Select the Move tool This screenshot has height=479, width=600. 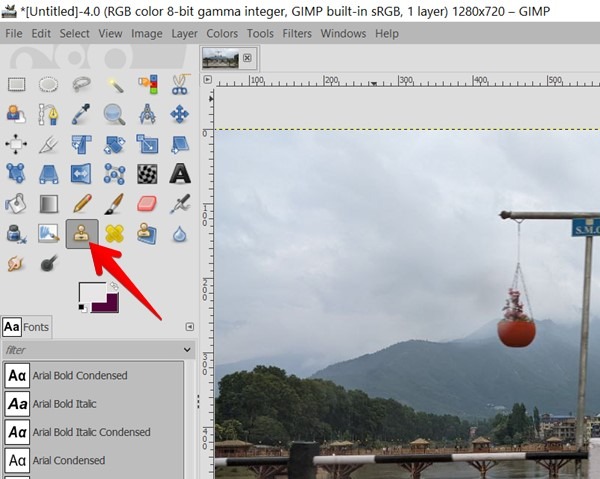pos(179,114)
